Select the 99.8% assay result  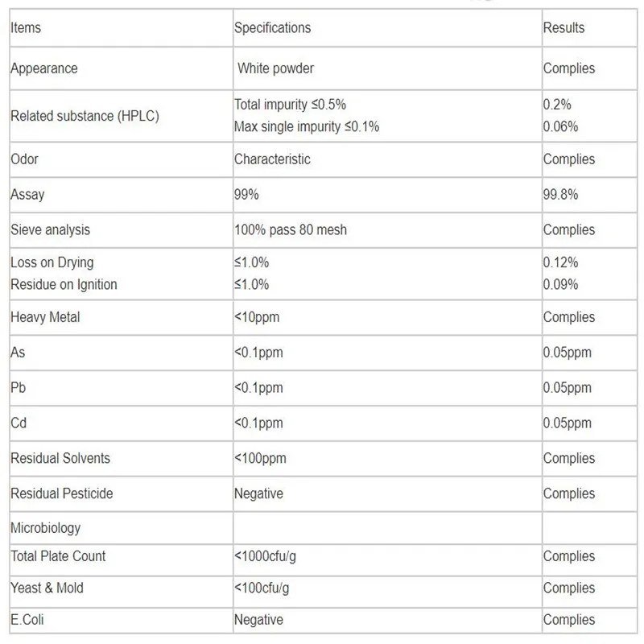tap(560, 195)
